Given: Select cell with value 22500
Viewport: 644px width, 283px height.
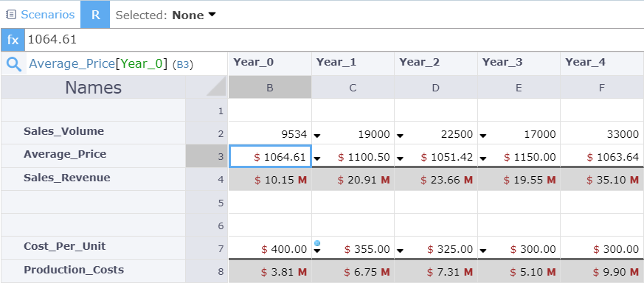Looking at the screenshot, I should 436,133.
